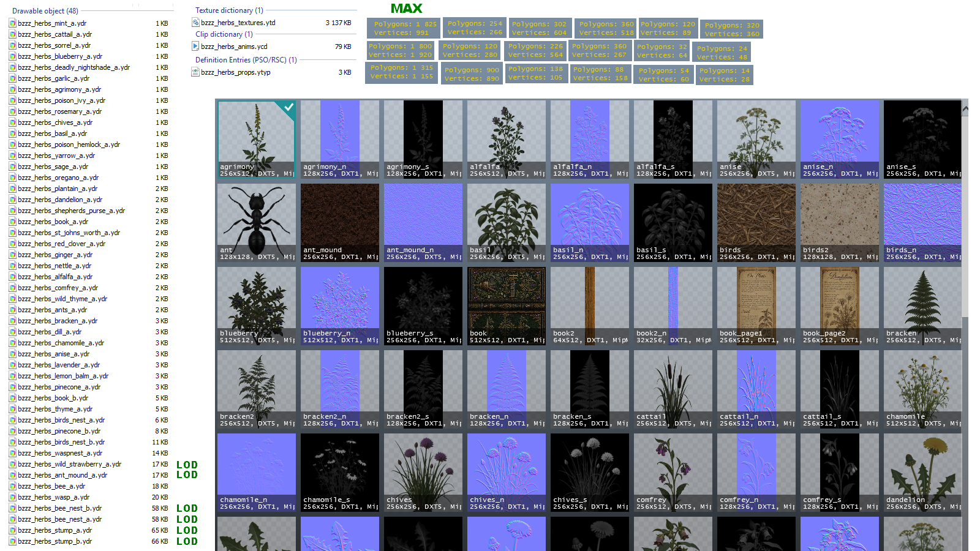Select the book_page1 texture thumbnail
Screen dimensions: 980x551
756,306
